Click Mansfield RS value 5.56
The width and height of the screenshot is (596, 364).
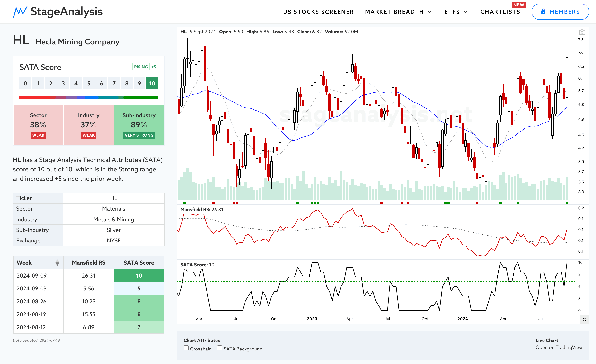pos(89,288)
